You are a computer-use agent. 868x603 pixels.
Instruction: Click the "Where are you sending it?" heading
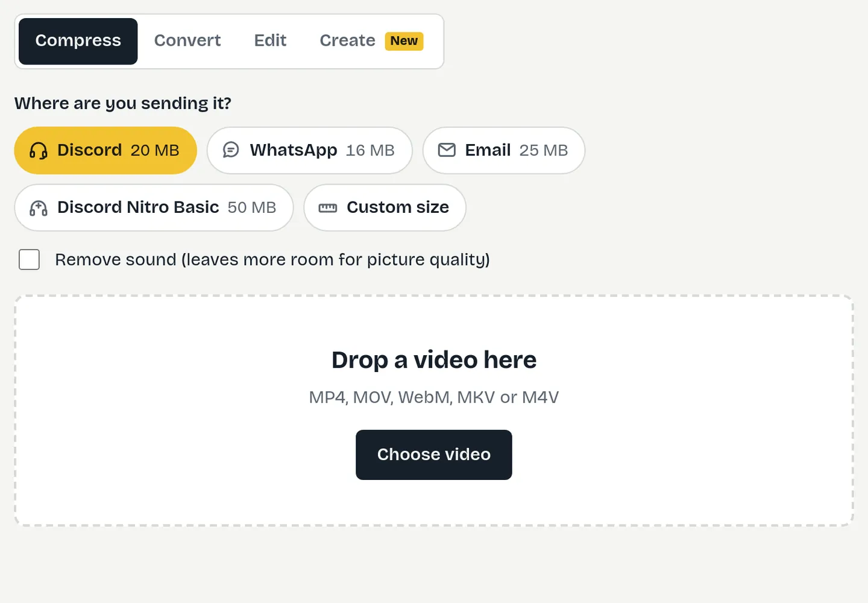(x=123, y=103)
